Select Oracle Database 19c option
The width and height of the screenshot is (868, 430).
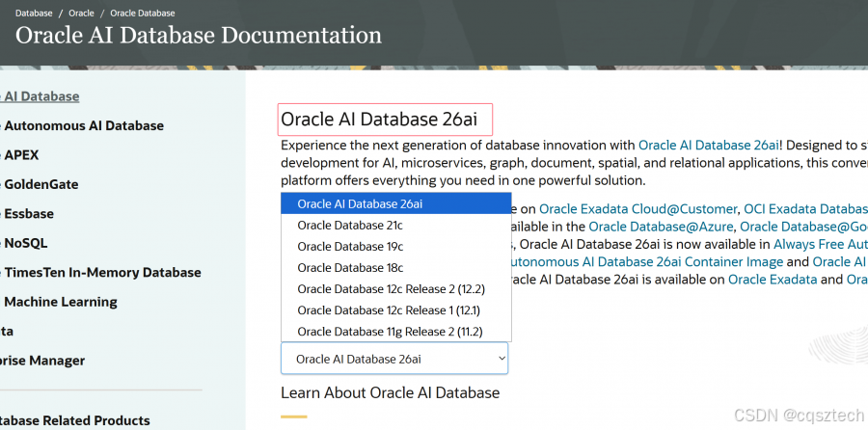point(395,246)
